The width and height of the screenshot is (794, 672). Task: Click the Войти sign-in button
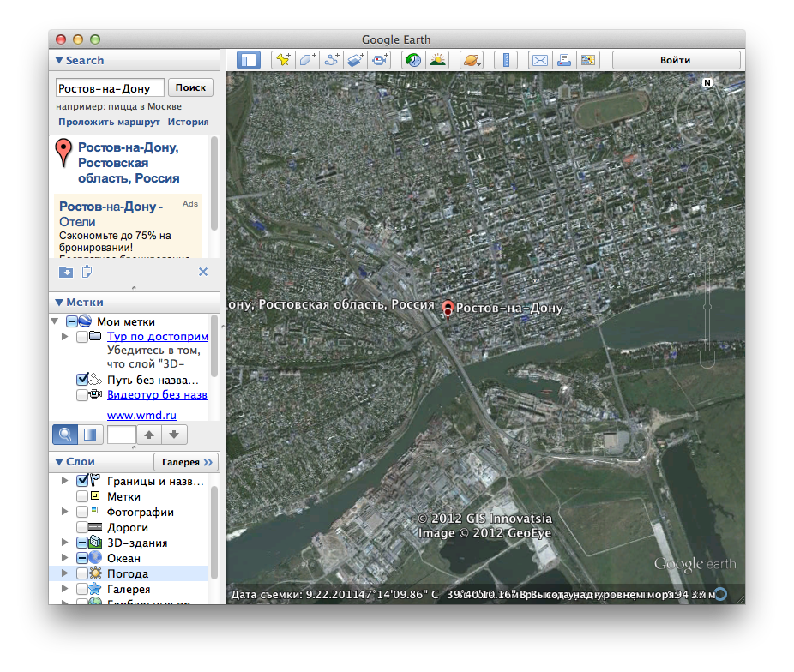[x=676, y=60]
